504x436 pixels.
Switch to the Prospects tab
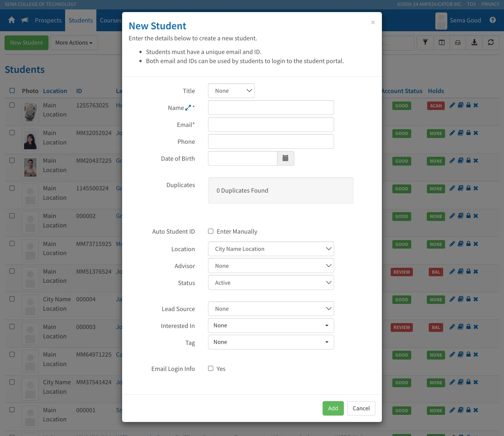(x=48, y=20)
